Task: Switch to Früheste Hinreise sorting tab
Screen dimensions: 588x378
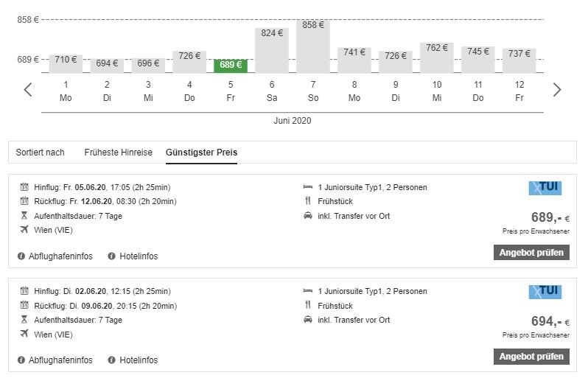Action: pyautogui.click(x=118, y=153)
